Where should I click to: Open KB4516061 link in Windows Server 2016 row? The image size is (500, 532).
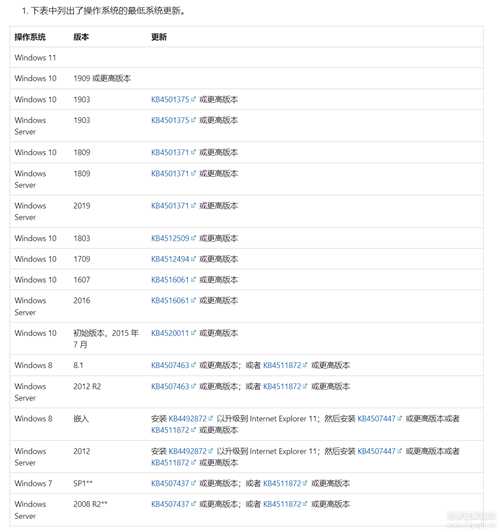pos(173,300)
